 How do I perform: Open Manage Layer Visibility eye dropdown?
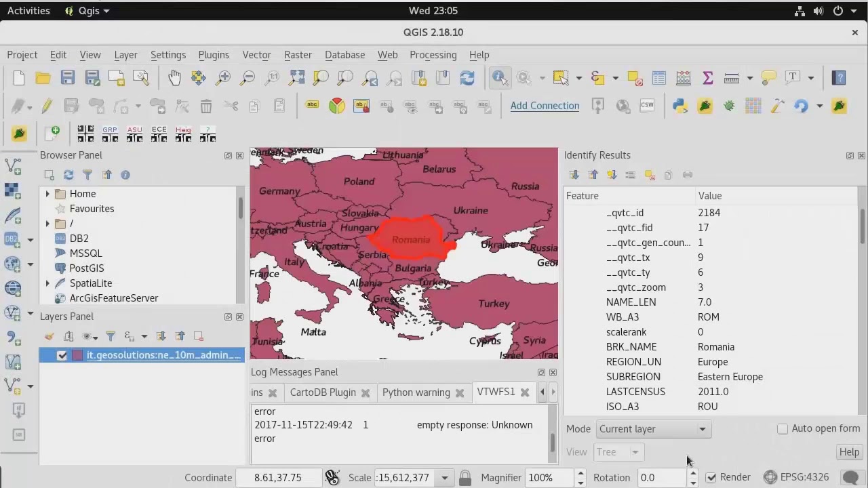tap(90, 336)
